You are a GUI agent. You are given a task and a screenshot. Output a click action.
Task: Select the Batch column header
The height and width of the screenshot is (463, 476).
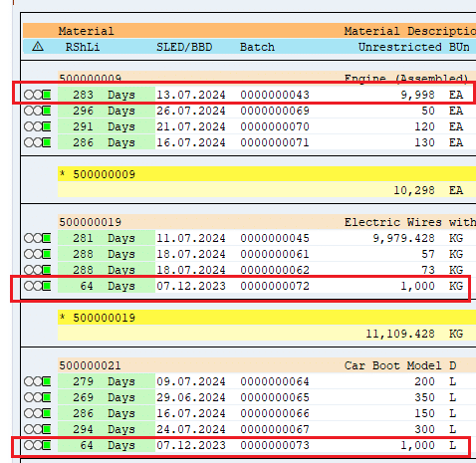[x=257, y=47]
